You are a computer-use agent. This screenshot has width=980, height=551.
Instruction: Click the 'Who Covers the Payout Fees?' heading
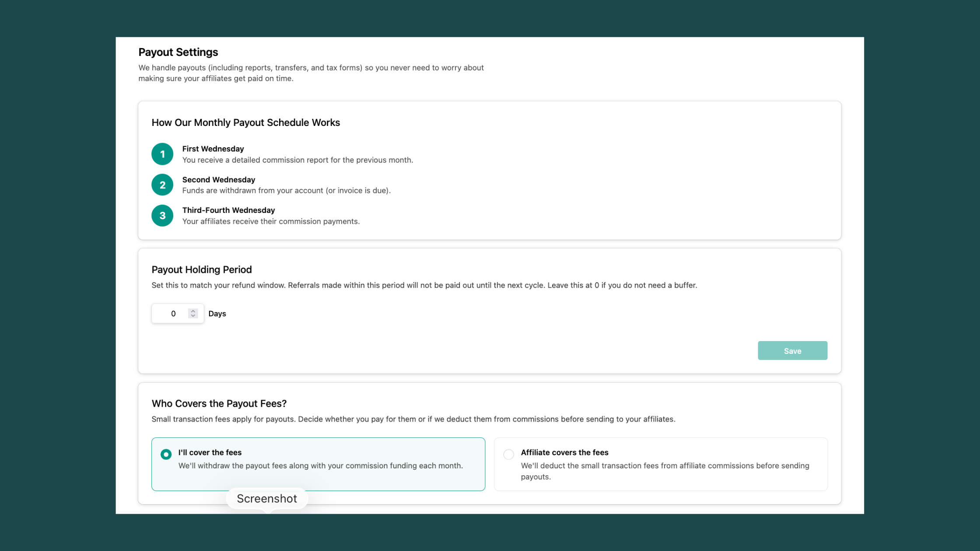pyautogui.click(x=219, y=404)
